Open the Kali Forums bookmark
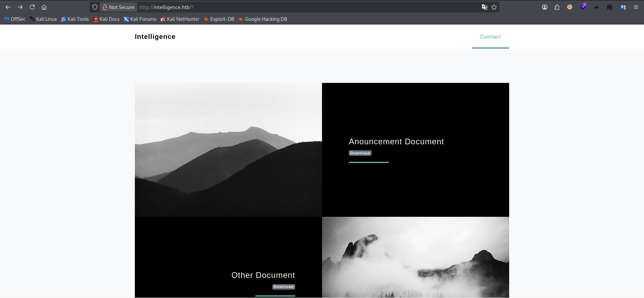 pos(140,19)
